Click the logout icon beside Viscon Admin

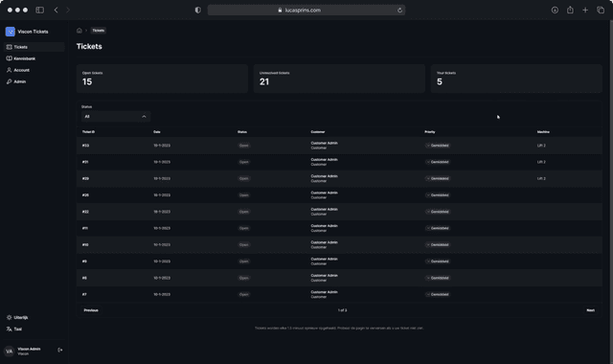(x=60, y=351)
